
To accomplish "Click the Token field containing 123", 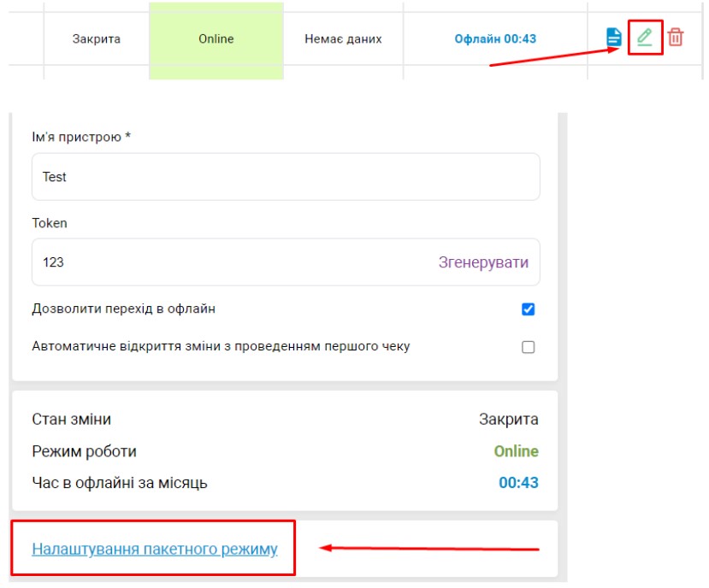I will [222, 262].
